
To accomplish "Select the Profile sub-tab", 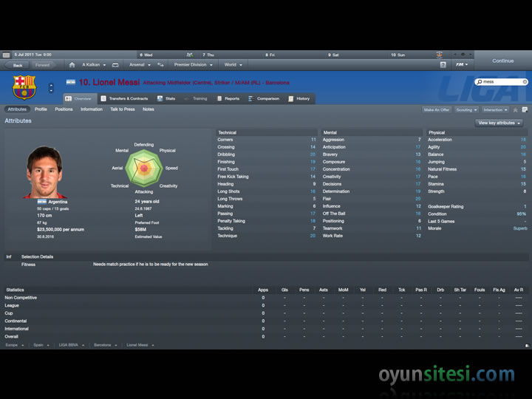I will point(41,109).
